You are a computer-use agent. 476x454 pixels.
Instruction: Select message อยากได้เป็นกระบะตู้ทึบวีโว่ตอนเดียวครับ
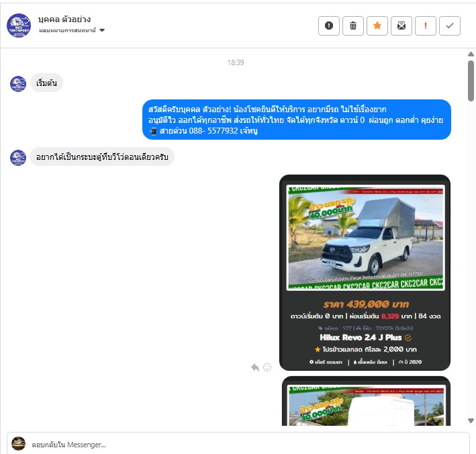coord(102,156)
